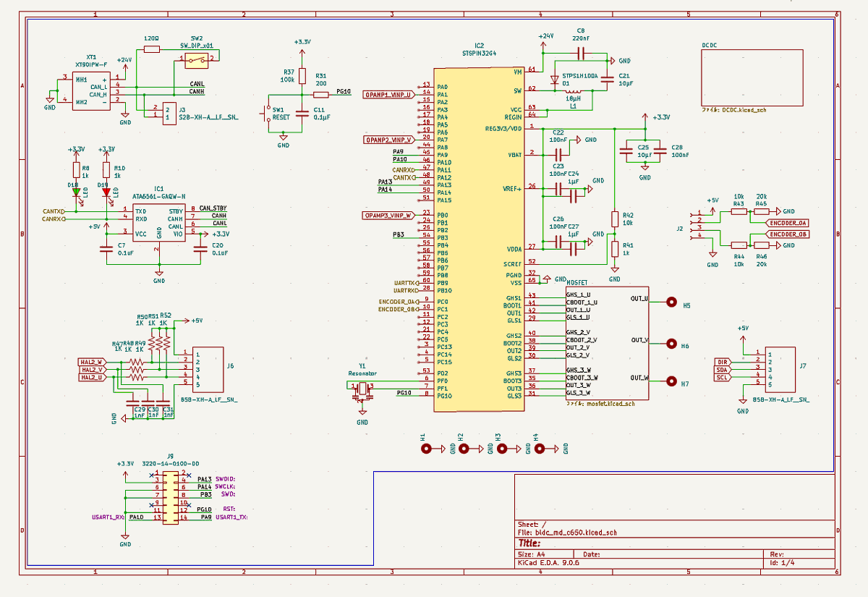Click the RST: text annotation
Viewport: 868px width, 597px height.
tap(228, 509)
